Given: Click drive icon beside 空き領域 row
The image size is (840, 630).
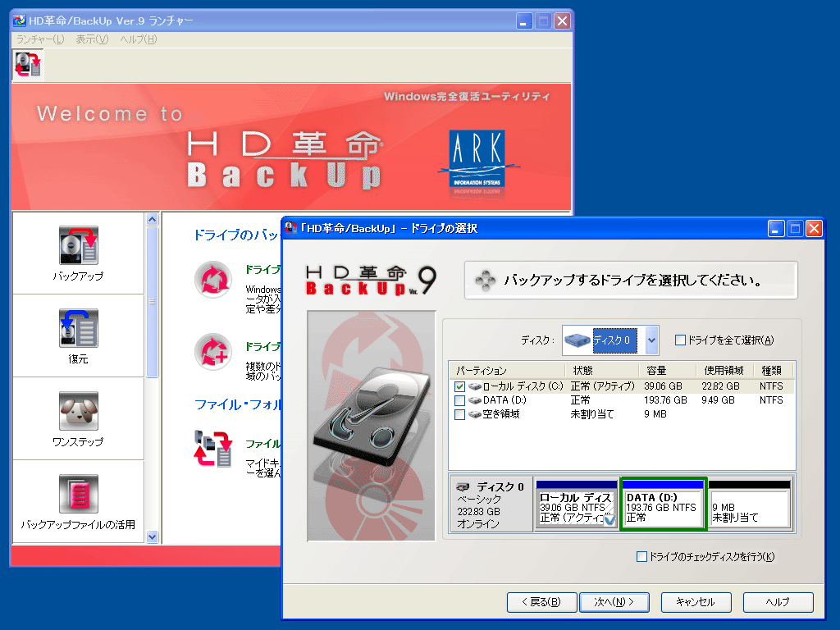Looking at the screenshot, I should (474, 414).
